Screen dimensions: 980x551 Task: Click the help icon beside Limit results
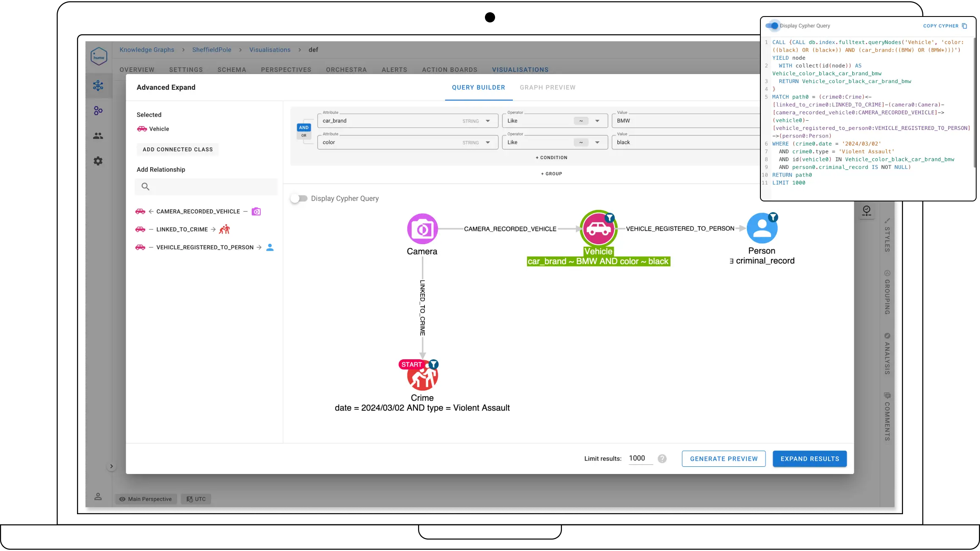click(662, 458)
